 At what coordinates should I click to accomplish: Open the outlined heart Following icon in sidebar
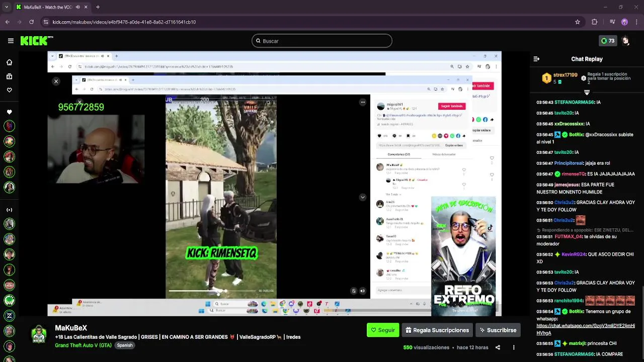point(9,90)
